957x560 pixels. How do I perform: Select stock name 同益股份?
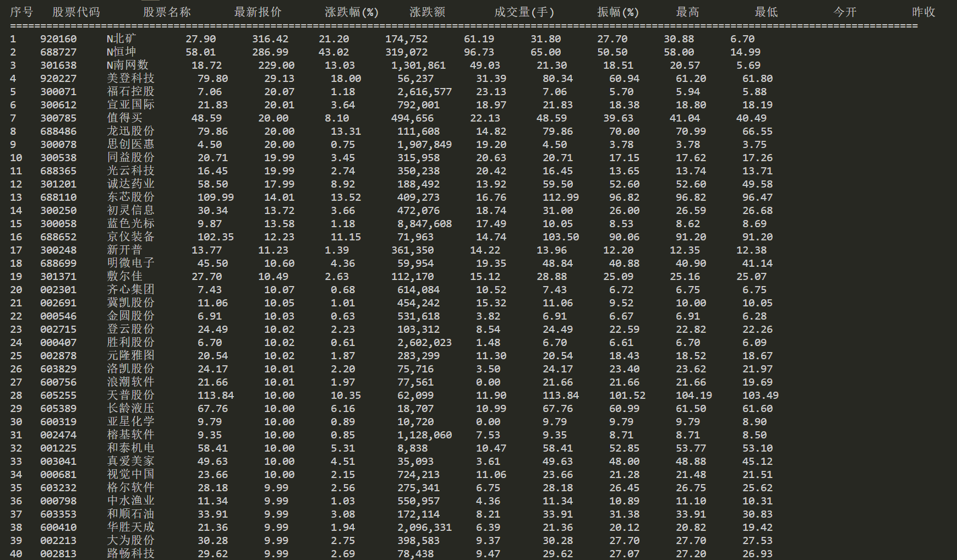coord(130,157)
